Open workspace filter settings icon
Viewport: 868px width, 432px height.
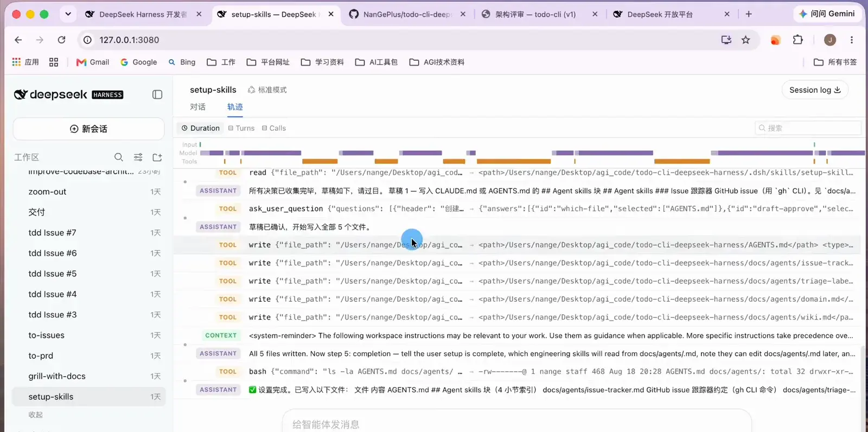tap(138, 157)
